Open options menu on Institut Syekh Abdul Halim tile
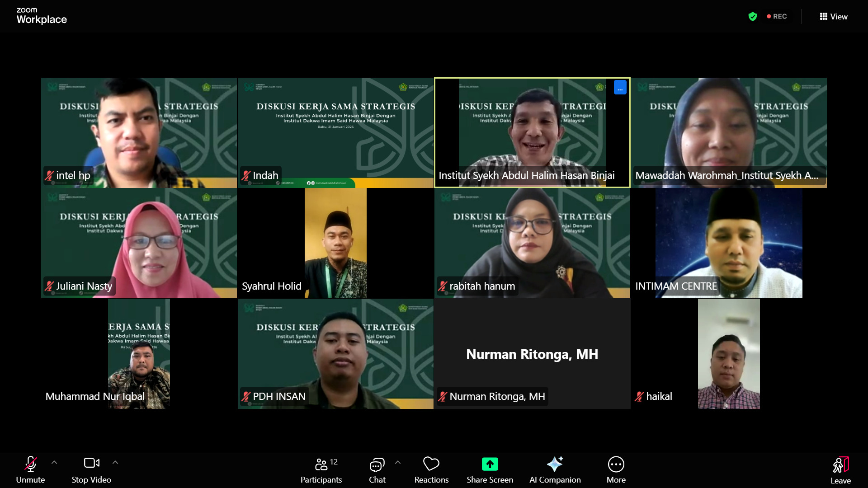 click(620, 88)
